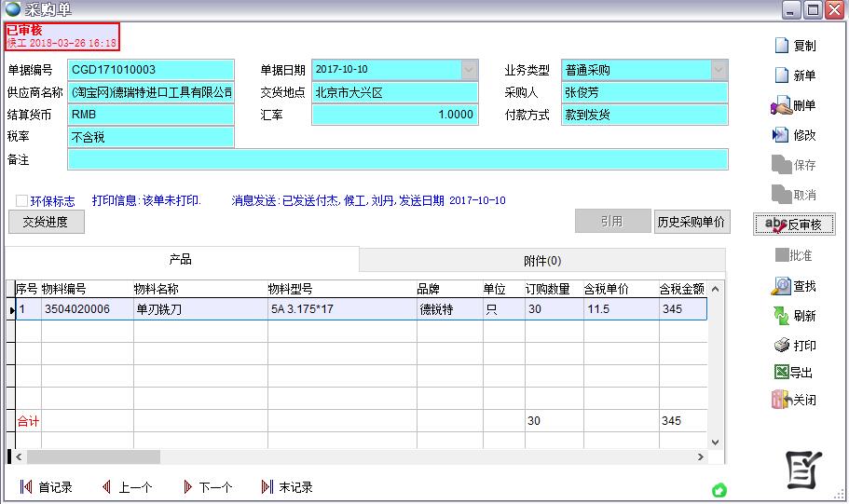
Task: Open the 业务类型 dropdown list
Action: pos(718,70)
